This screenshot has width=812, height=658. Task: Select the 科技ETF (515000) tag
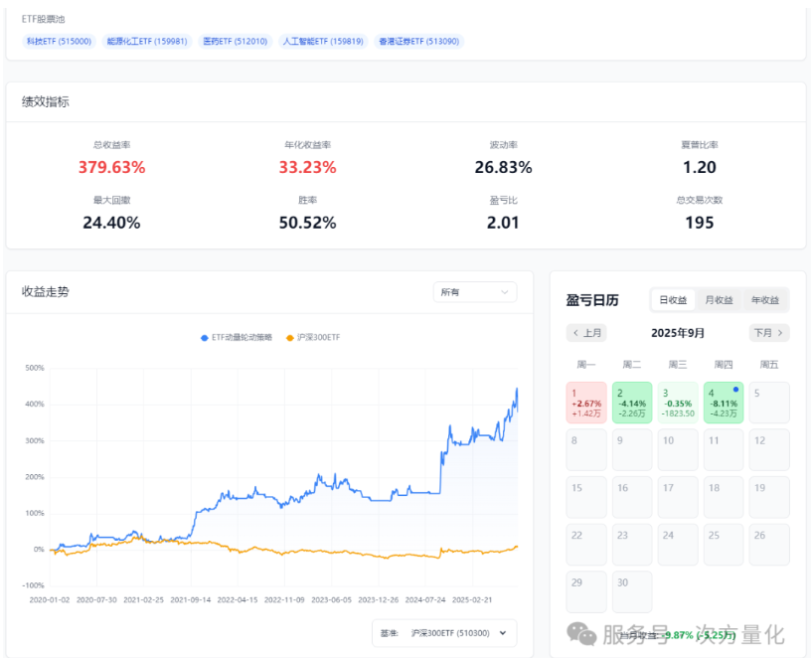(58, 42)
